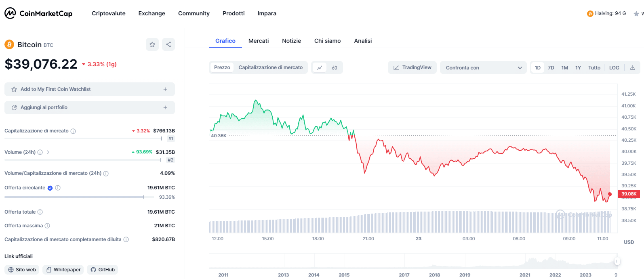
Task: Download chart data via download icon
Action: coord(633,68)
